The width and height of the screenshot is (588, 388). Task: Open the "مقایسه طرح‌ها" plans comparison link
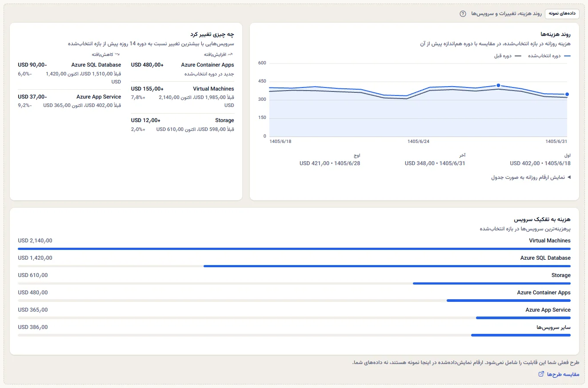[559, 374]
